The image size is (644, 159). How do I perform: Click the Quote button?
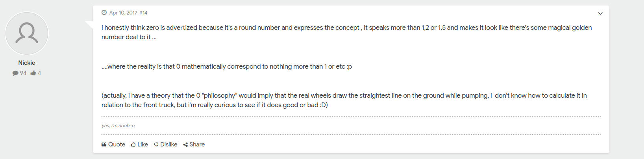coord(117,144)
